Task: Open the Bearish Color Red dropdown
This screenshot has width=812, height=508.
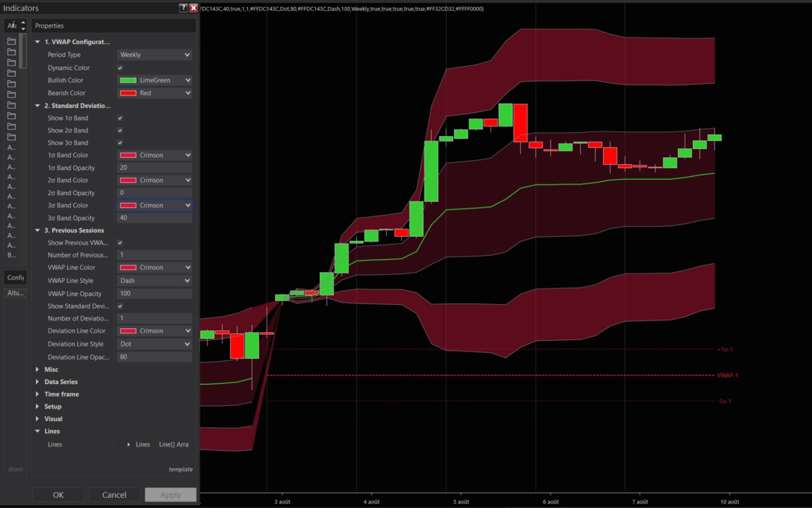Action: tap(154, 93)
